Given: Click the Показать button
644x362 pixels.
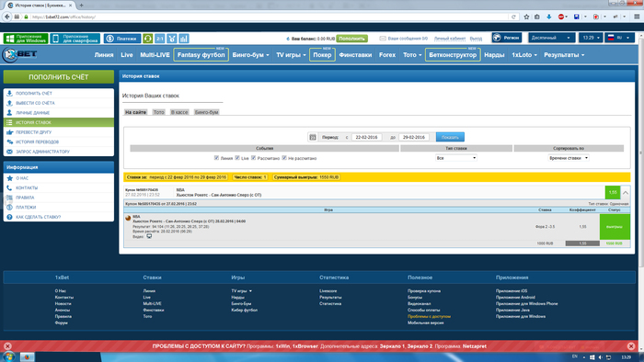Looking at the screenshot, I should (450, 137).
